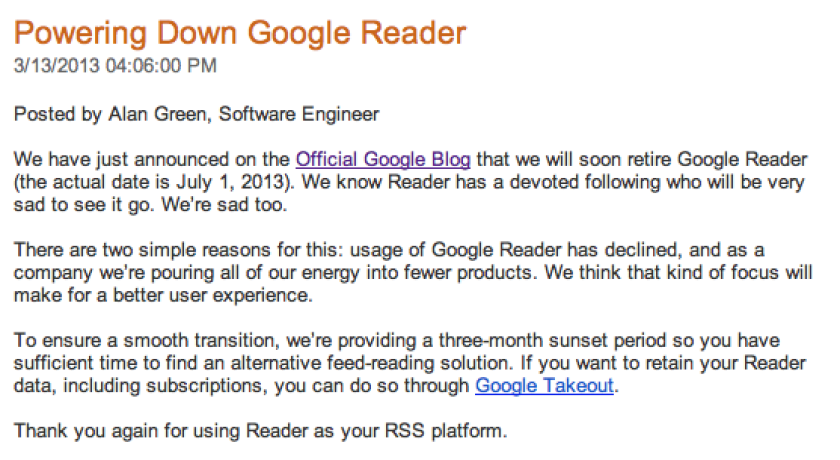
Task: Click the author name Alan Green
Action: pos(158,114)
